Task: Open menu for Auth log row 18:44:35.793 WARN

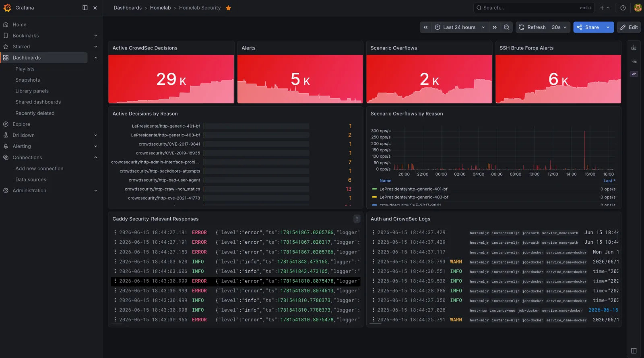Action: tap(373, 261)
